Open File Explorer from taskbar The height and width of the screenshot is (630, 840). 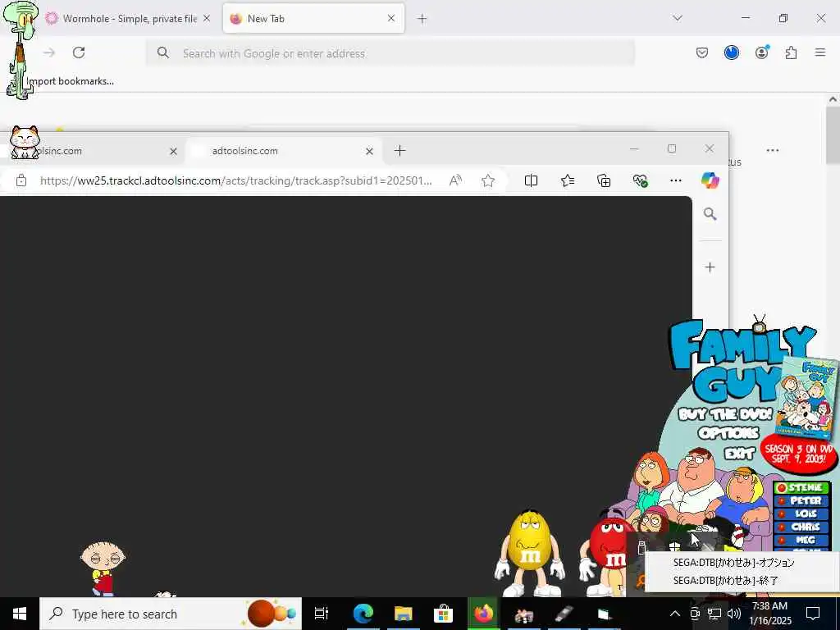pyautogui.click(x=403, y=614)
